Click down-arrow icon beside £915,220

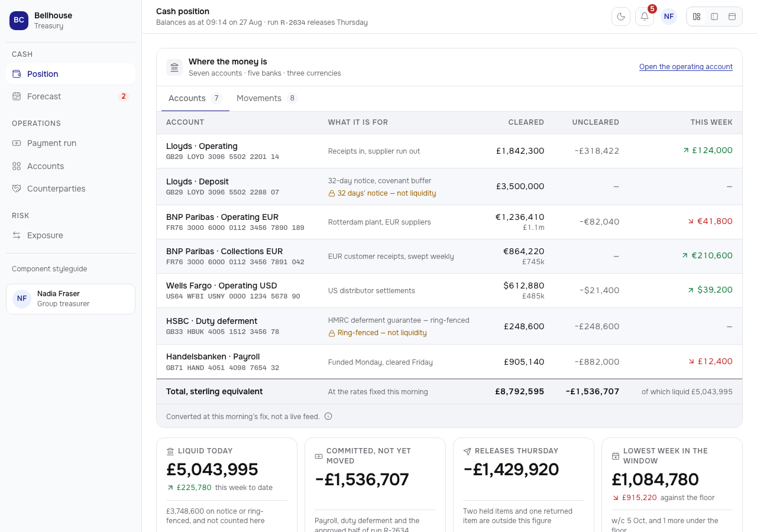[x=616, y=498]
